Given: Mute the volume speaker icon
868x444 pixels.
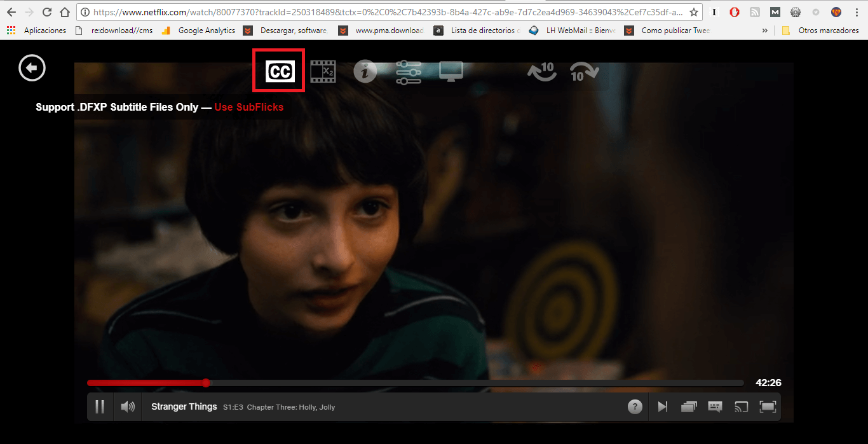Looking at the screenshot, I should tap(128, 406).
